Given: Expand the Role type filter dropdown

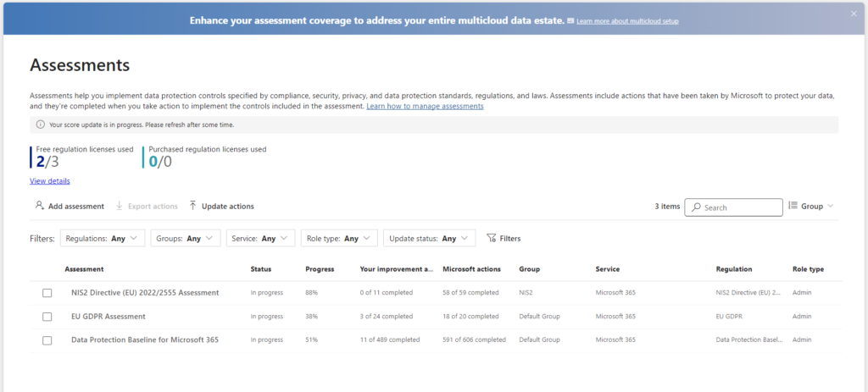Looking at the screenshot, I should coord(338,239).
